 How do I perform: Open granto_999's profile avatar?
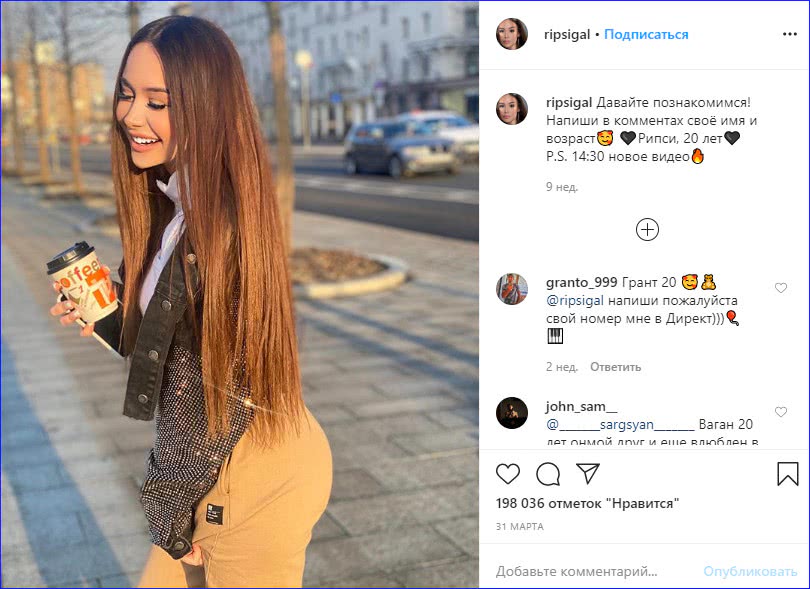[x=511, y=289]
